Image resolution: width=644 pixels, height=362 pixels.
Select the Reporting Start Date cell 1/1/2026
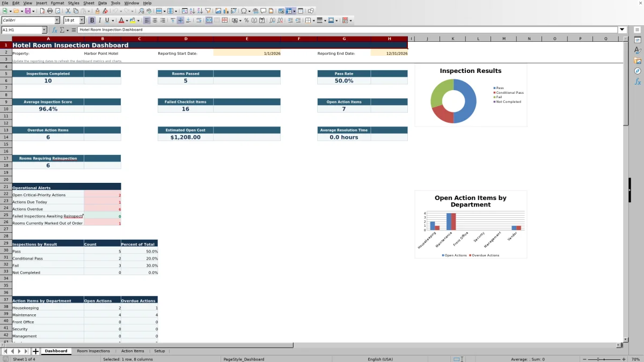click(247, 54)
